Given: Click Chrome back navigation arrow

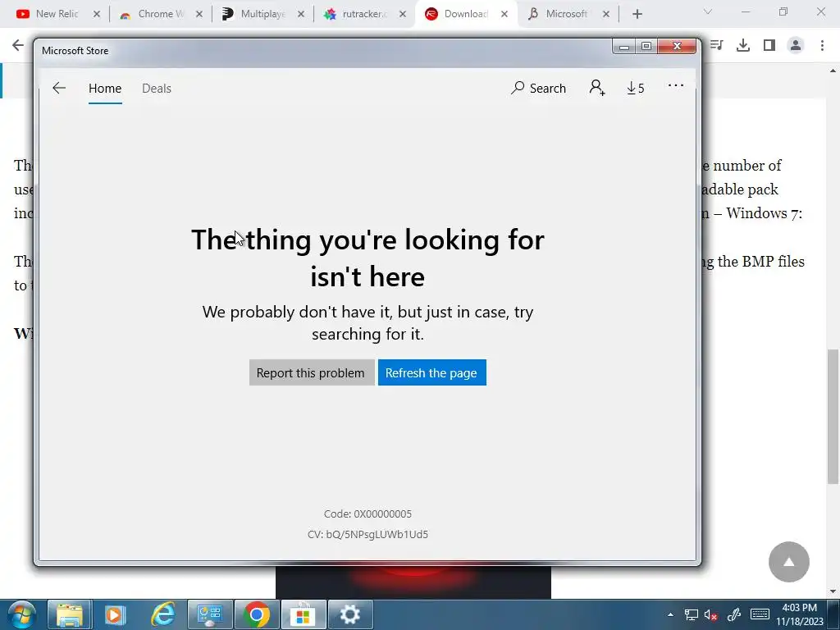Looking at the screenshot, I should coord(18,46).
